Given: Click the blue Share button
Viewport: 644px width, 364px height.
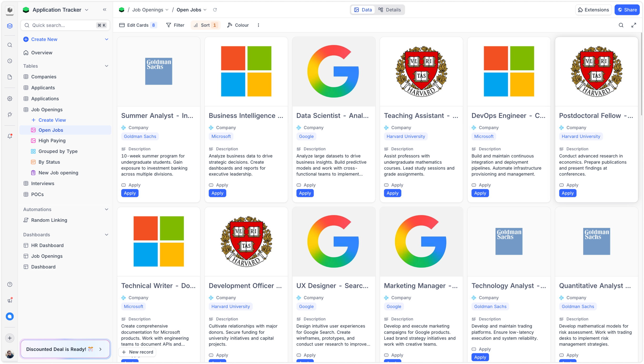Looking at the screenshot, I should (x=627, y=10).
